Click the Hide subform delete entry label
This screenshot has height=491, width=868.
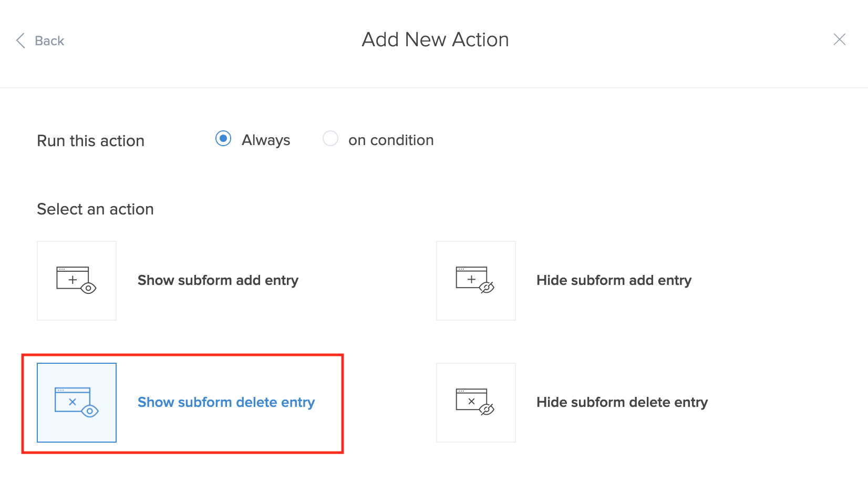click(622, 403)
